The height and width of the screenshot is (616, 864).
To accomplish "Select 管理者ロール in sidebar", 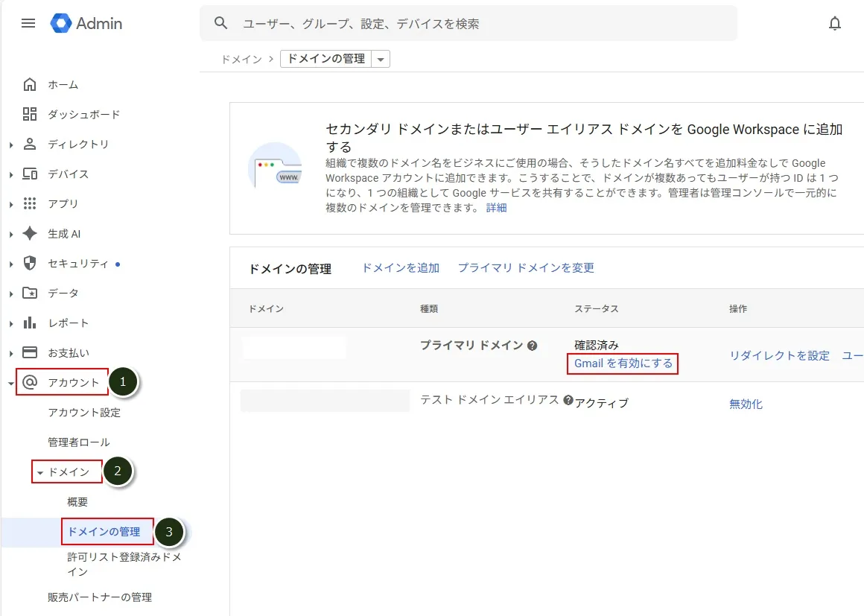I will click(x=78, y=442).
